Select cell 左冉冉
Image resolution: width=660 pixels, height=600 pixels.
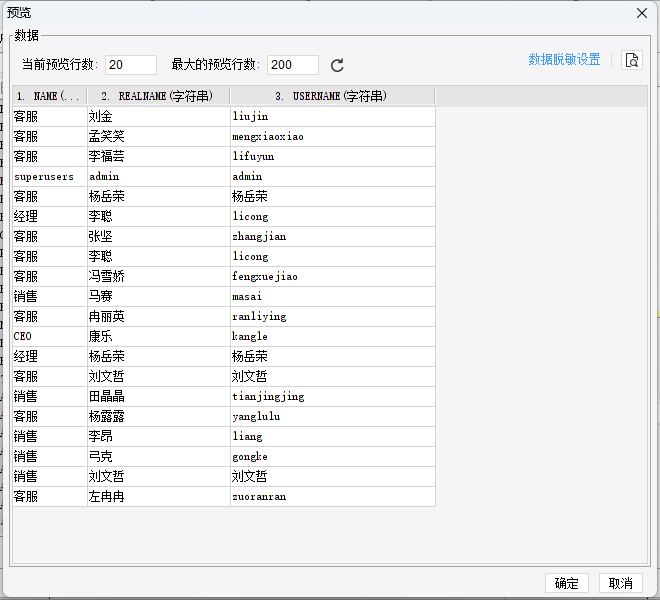159,496
